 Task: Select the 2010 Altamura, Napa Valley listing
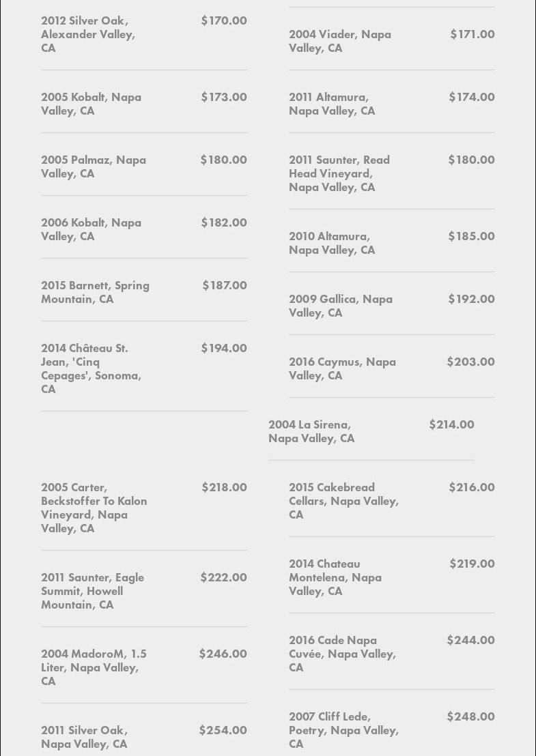point(332,243)
